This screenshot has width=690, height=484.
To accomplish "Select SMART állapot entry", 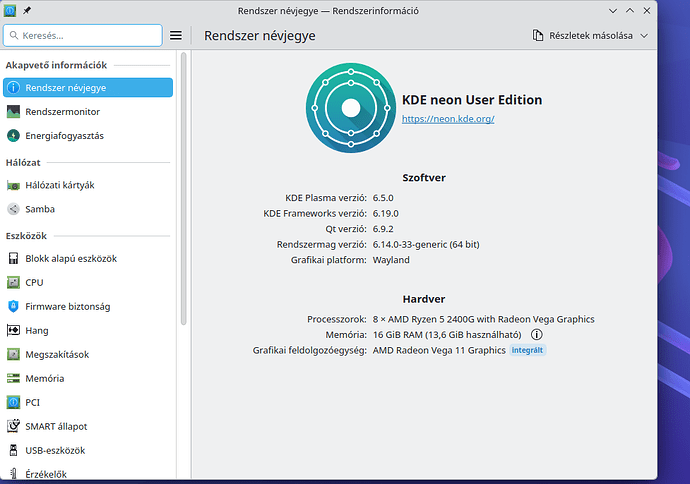I will pyautogui.click(x=88, y=426).
